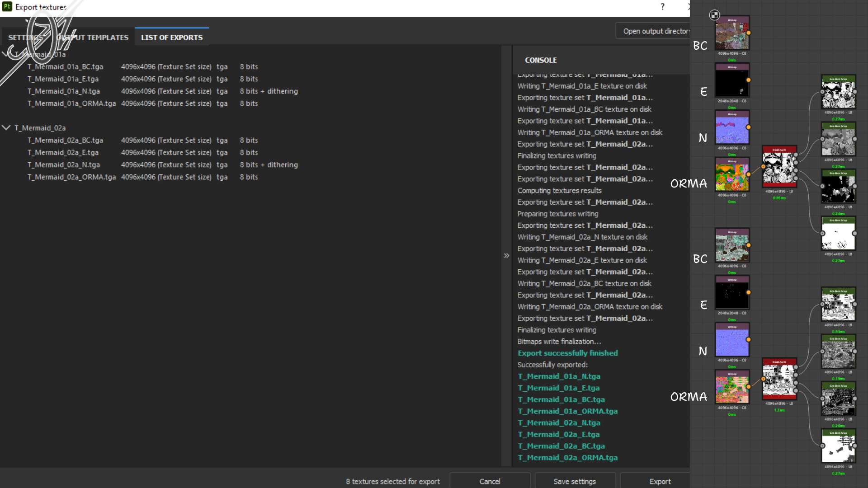Click the top RGBA Split node
Viewport: 868px width, 488px height.
point(779,168)
